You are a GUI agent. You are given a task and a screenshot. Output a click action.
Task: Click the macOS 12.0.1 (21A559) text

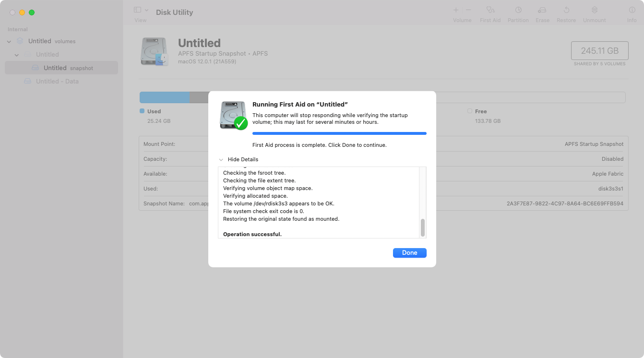[x=207, y=61]
